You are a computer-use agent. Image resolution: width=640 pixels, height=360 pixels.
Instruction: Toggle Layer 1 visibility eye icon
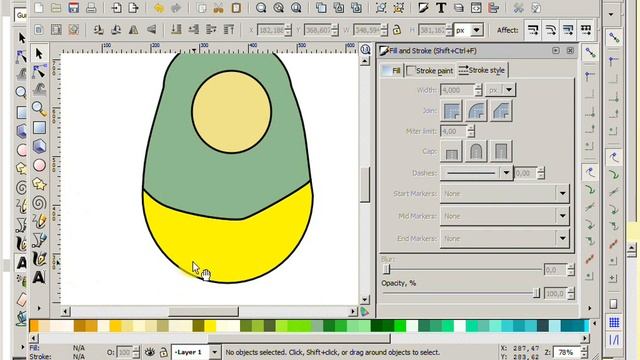coord(150,352)
